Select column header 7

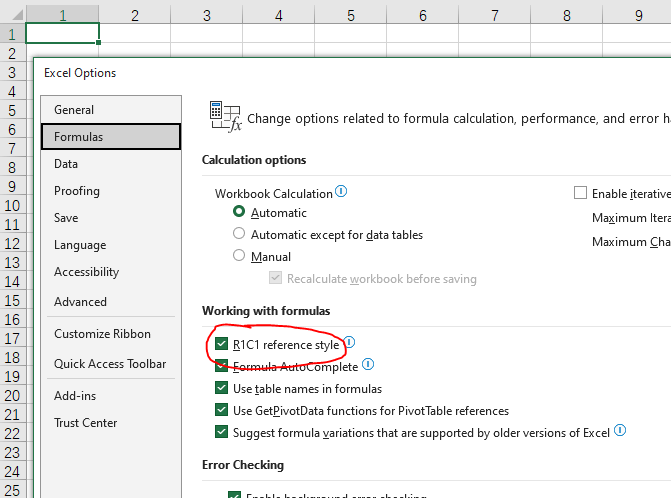click(494, 15)
